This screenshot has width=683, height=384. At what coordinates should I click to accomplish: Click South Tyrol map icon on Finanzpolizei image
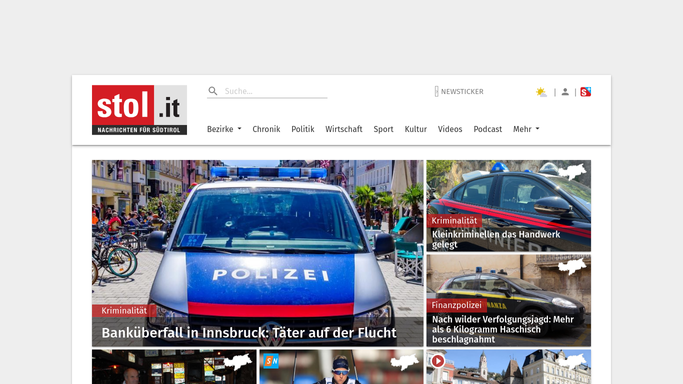tap(572, 266)
